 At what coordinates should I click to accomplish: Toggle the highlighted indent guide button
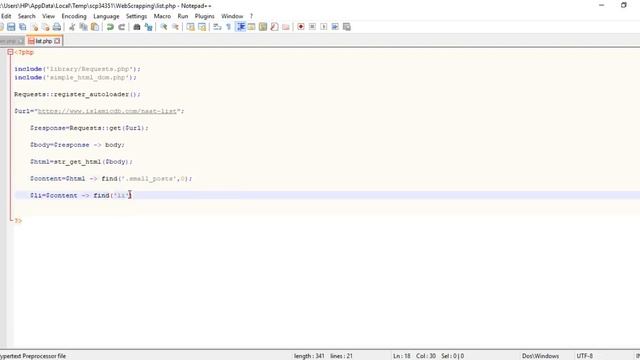(x=240, y=27)
